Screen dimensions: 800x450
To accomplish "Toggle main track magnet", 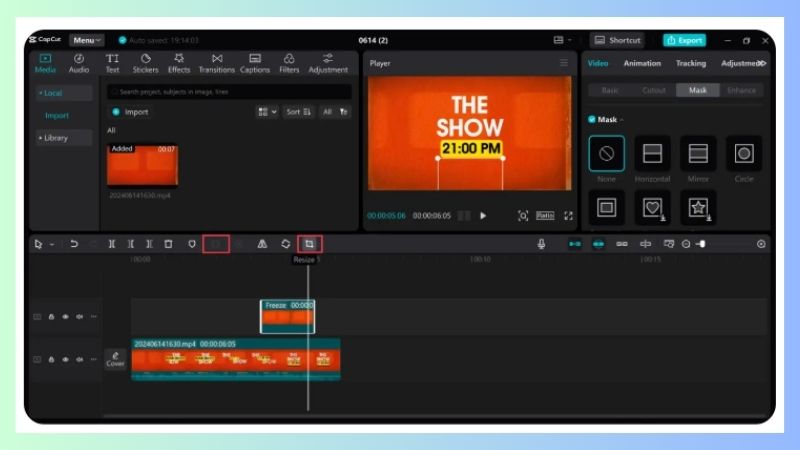I will 575,244.
